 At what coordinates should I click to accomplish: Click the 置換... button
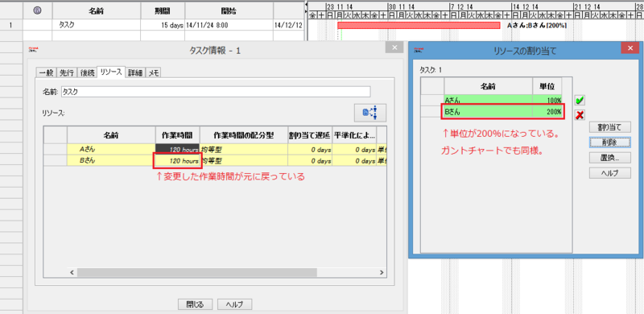point(609,158)
